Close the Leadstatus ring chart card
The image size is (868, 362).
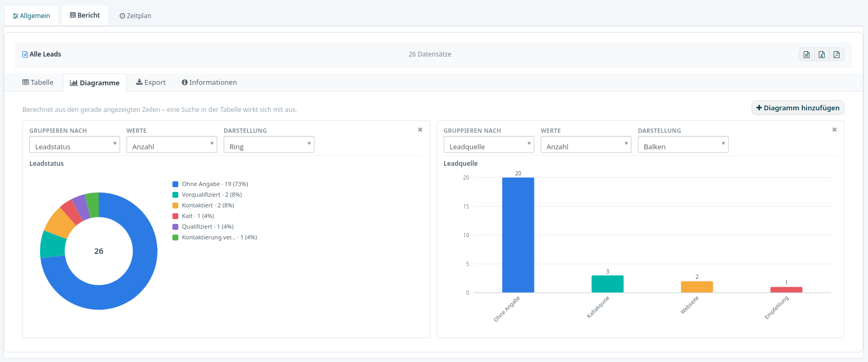[x=420, y=130]
